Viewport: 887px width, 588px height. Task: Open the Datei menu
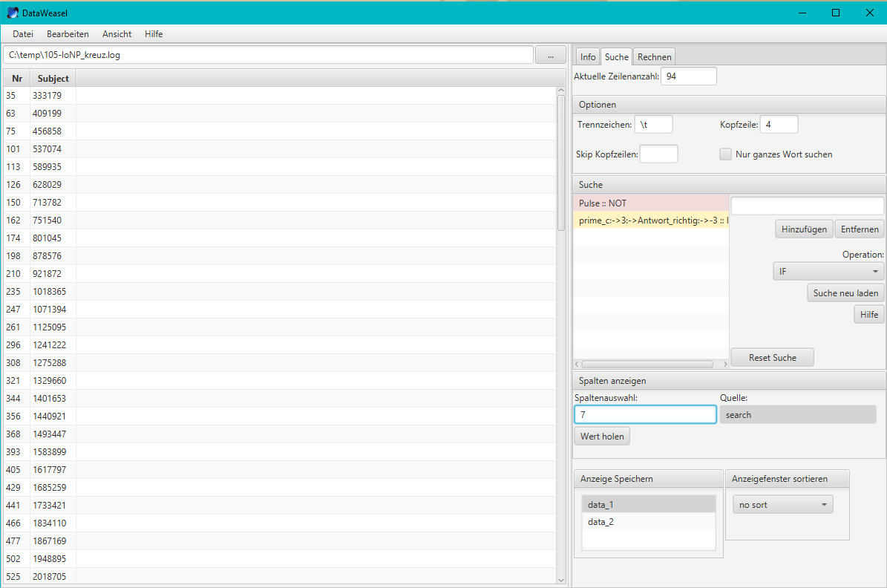tap(22, 34)
